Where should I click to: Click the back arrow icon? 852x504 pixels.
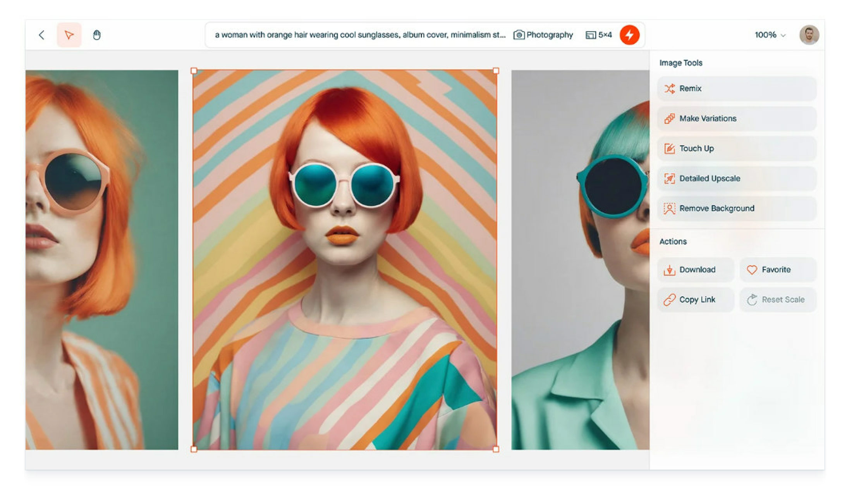click(x=42, y=35)
